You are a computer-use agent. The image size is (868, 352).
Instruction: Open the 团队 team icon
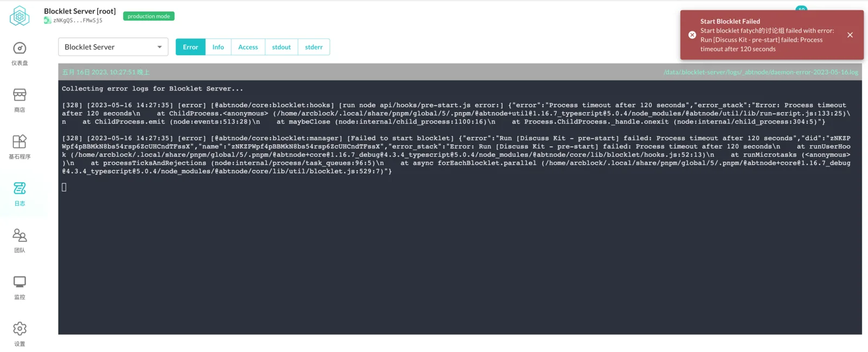coord(20,235)
